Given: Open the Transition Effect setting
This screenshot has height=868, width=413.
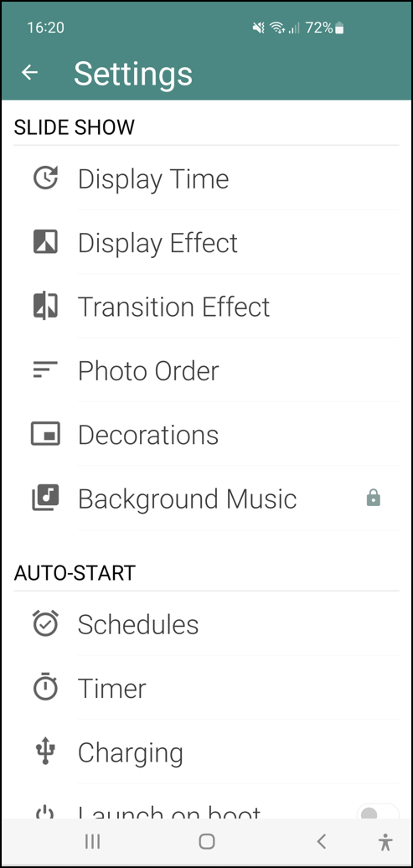Looking at the screenshot, I should pos(206,306).
